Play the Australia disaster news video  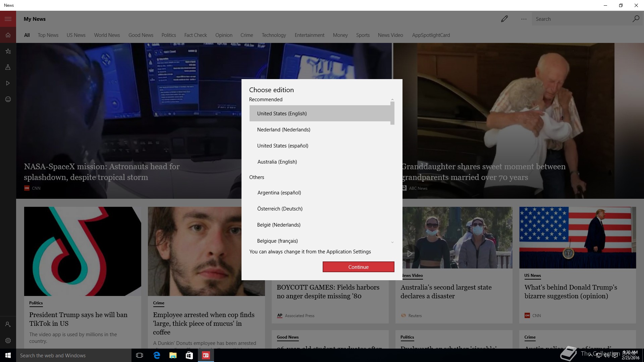(x=410, y=254)
